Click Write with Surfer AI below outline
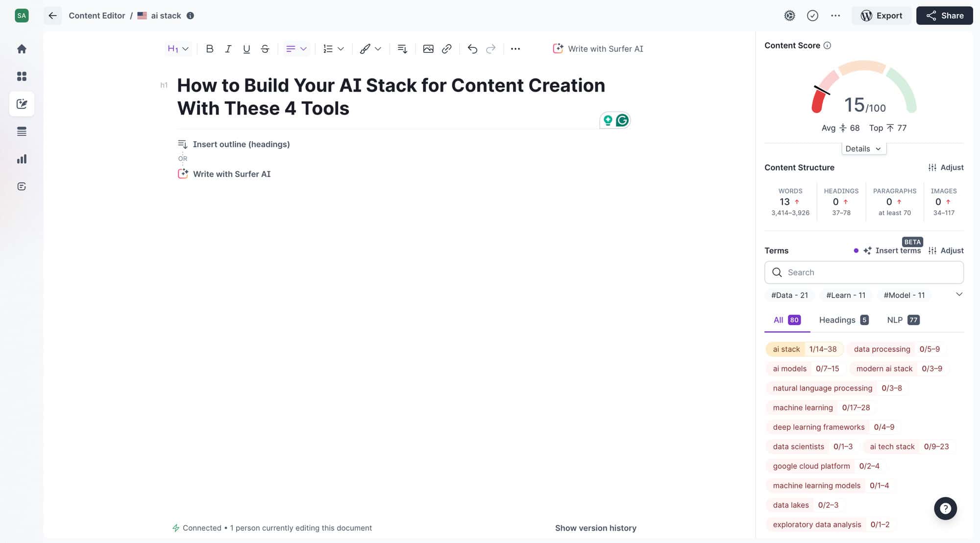 coord(224,174)
